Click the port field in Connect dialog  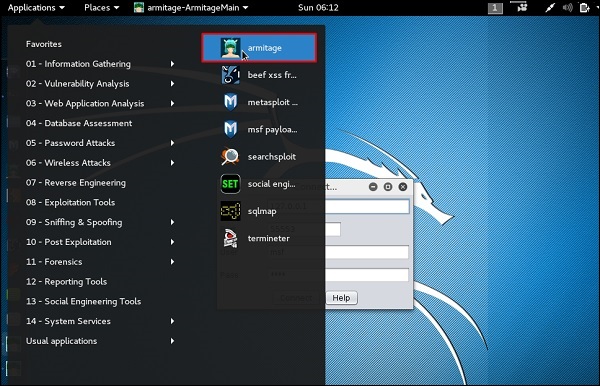(304, 229)
